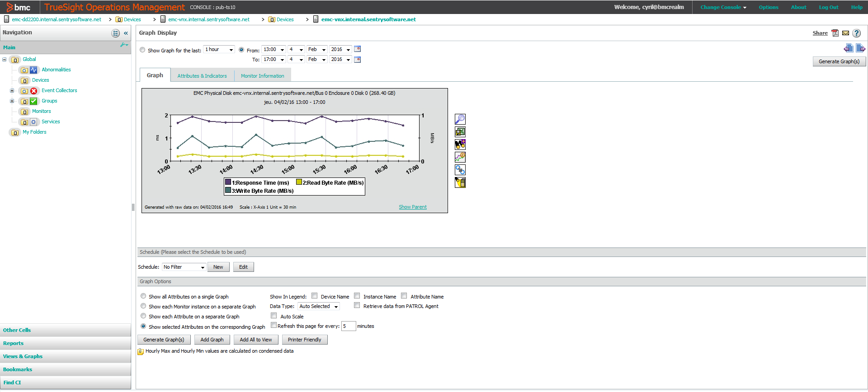Click the folder icon beside My Folders
This screenshot has height=392, width=868.
point(15,132)
